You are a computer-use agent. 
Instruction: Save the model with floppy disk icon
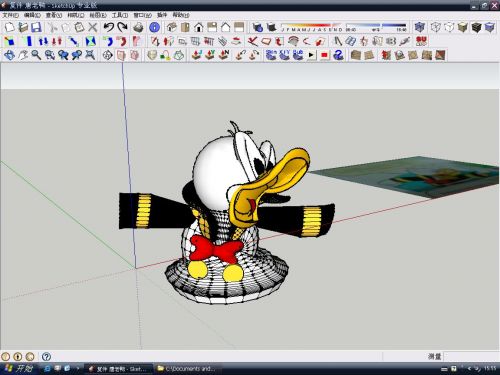click(x=36, y=27)
